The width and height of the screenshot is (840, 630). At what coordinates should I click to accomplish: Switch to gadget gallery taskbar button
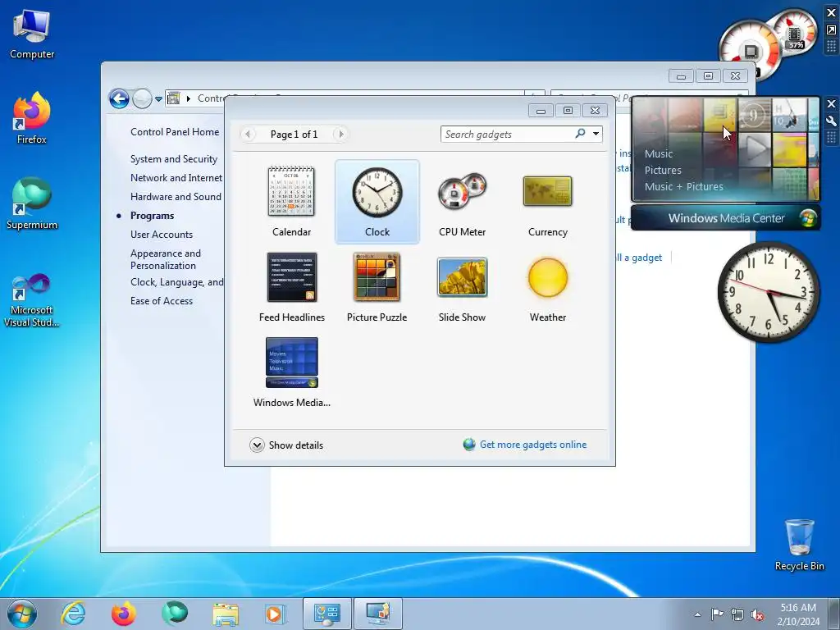(x=377, y=614)
